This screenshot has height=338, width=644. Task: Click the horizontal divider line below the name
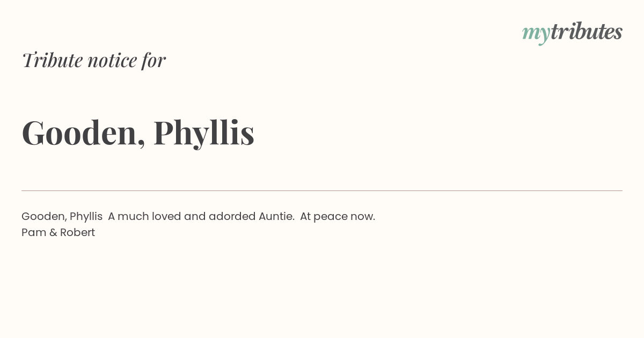click(322, 190)
